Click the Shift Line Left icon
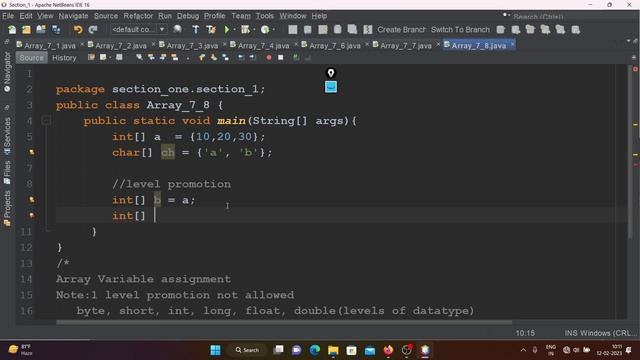640x360 pixels. [x=241, y=58]
